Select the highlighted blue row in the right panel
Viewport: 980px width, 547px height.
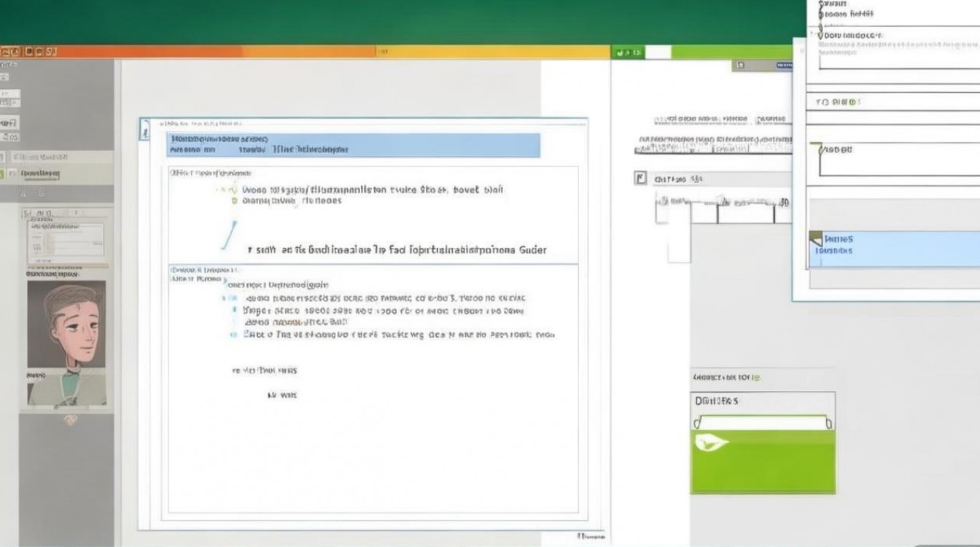(x=895, y=249)
